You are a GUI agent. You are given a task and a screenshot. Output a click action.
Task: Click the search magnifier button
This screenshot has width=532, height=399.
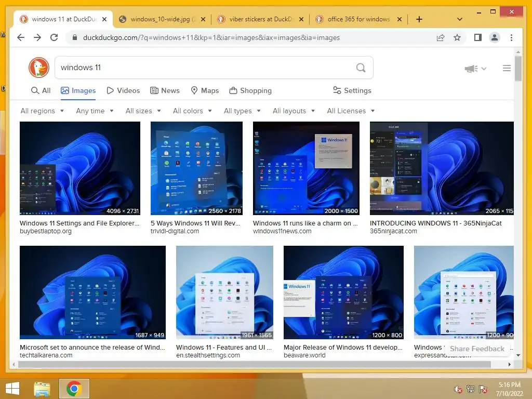[361, 68]
